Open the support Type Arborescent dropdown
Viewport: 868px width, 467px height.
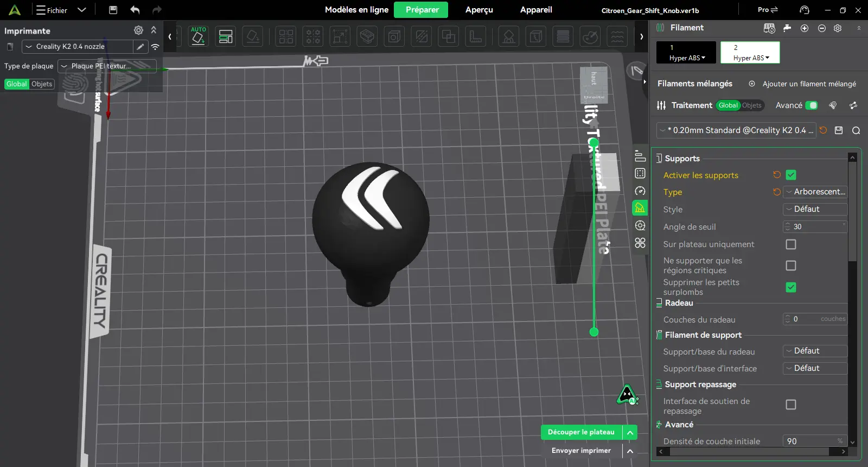(815, 192)
